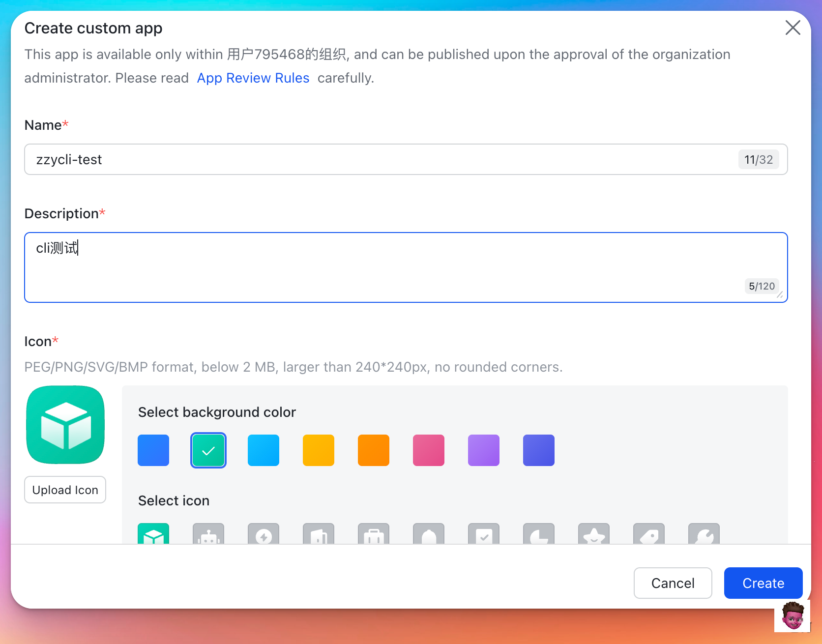The image size is (822, 644).
Task: Close the Create custom app dialog
Action: click(x=793, y=28)
